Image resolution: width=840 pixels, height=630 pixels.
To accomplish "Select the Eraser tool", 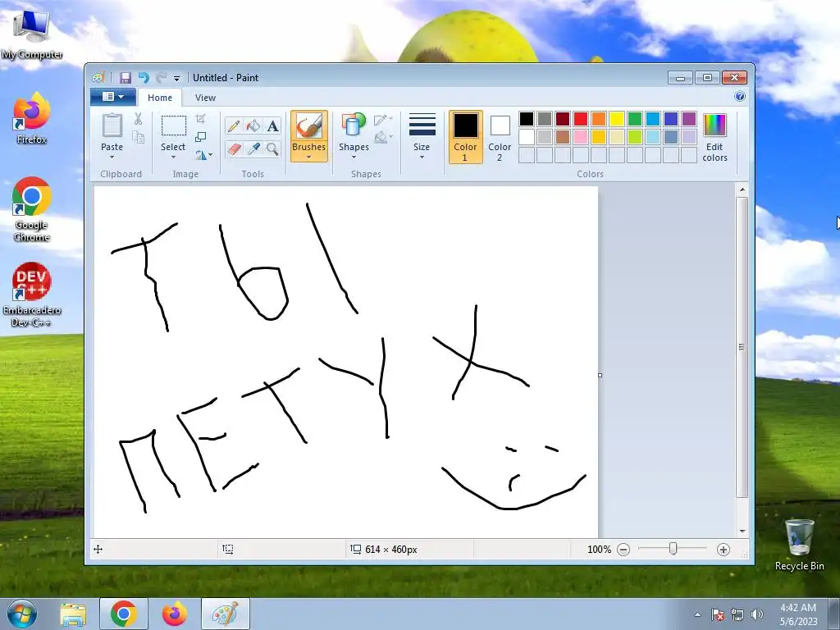I will tap(234, 148).
